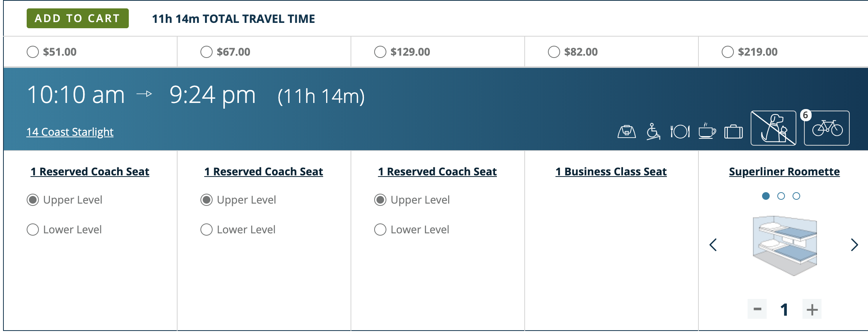Screen dimensions: 868x334
Task: Click the no pets allowed icon
Action: [x=773, y=128]
